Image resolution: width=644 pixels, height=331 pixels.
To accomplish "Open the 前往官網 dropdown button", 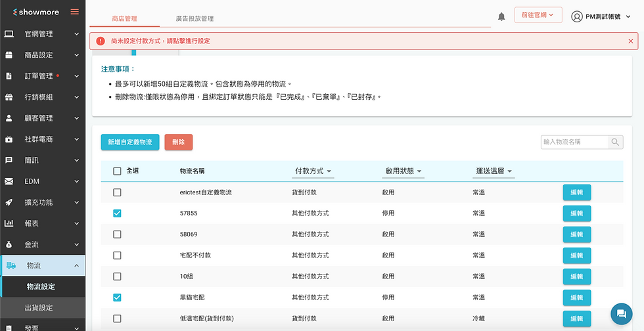I will (538, 15).
